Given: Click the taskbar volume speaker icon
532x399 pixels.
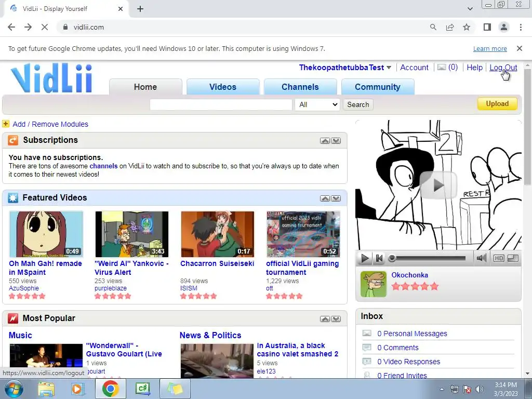Looking at the screenshot, I should [479, 389].
